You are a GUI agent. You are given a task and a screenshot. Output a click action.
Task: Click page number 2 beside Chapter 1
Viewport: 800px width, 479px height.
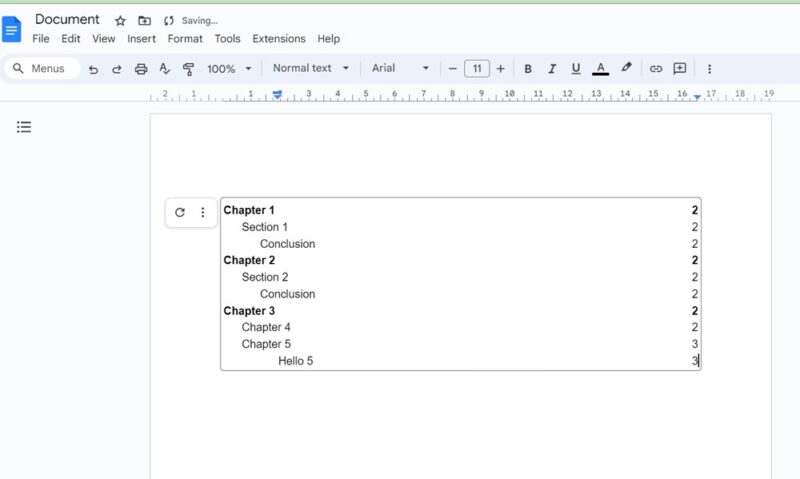click(694, 210)
